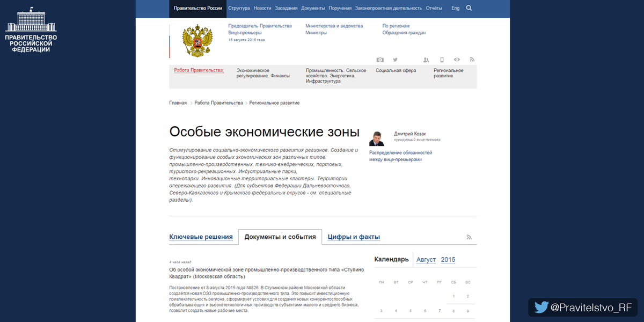Open the Август month selector in calendar
644x322 pixels.
426,260
